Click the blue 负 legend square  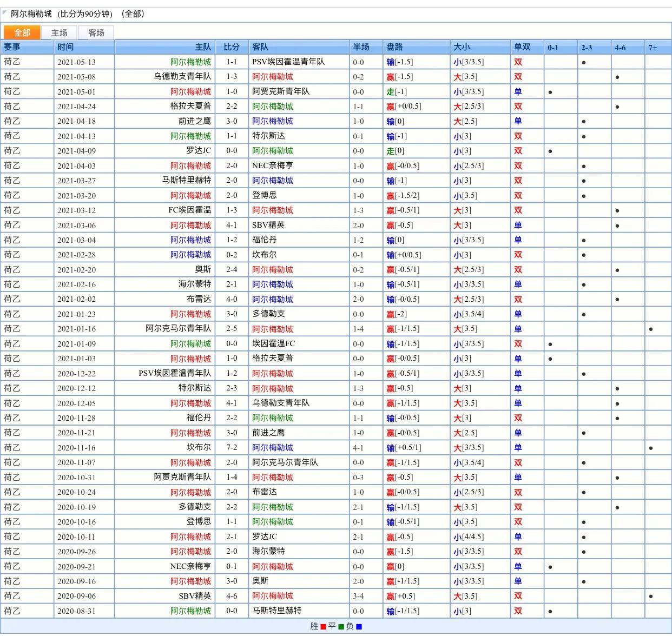pyautogui.click(x=359, y=627)
